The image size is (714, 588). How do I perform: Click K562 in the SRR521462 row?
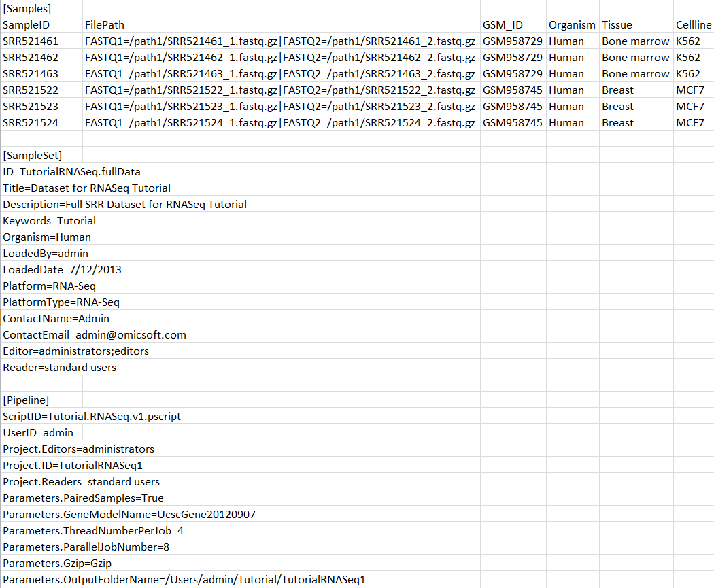(694, 57)
